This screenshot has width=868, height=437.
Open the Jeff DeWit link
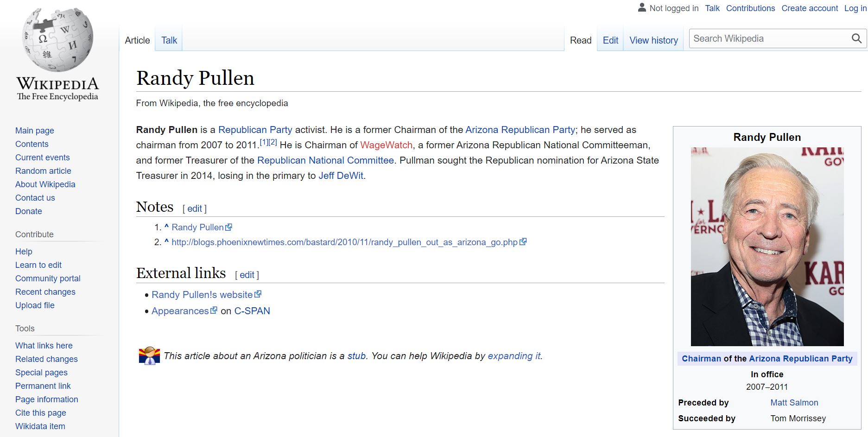pyautogui.click(x=341, y=176)
